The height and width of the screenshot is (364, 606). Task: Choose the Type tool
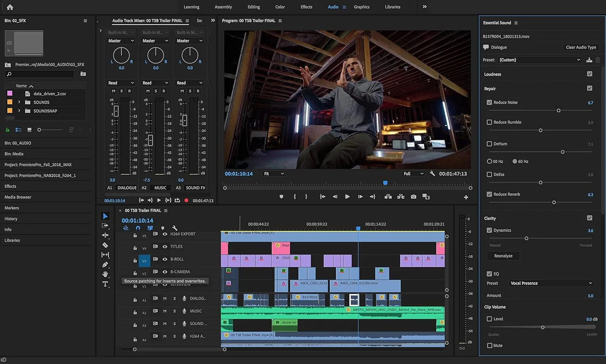pyautogui.click(x=105, y=284)
